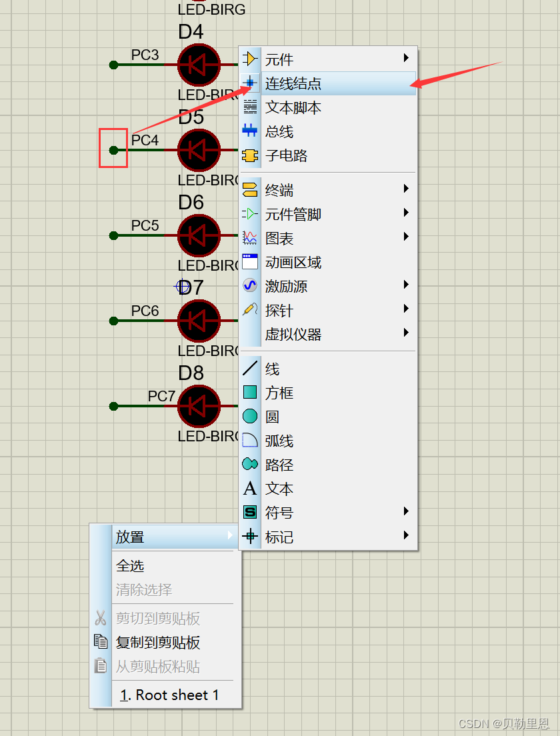Click the 激励源 generator icon

tap(250, 285)
